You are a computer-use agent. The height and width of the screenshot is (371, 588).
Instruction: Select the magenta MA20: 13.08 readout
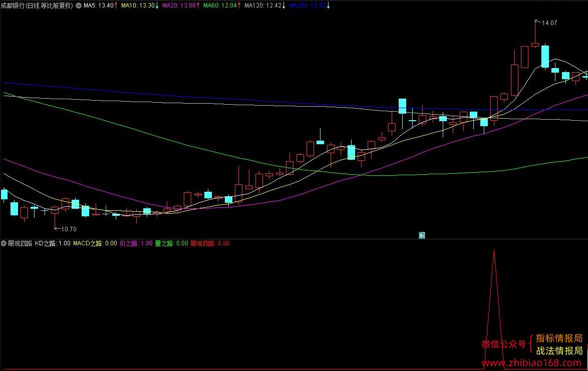[x=180, y=6]
